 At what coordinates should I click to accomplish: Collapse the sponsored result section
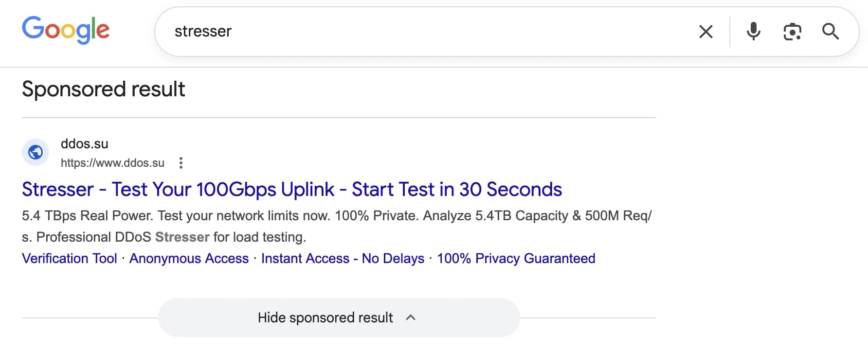pos(339,317)
